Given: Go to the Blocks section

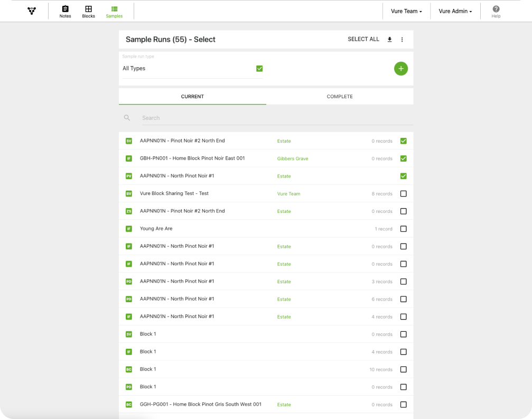Looking at the screenshot, I should point(89,12).
